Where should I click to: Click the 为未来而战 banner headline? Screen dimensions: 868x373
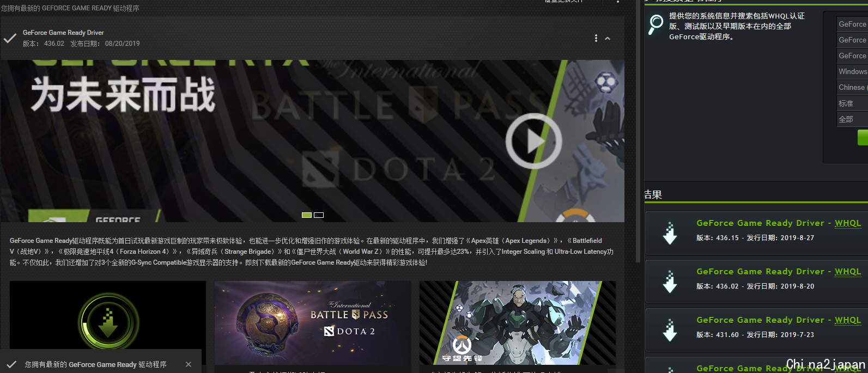click(123, 95)
